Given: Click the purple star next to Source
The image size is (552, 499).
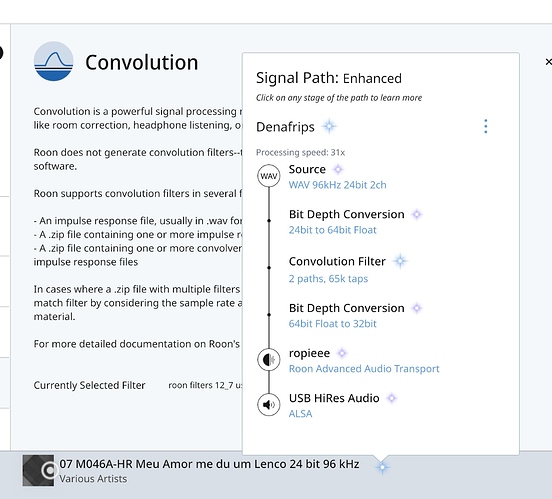Looking at the screenshot, I should tap(338, 169).
